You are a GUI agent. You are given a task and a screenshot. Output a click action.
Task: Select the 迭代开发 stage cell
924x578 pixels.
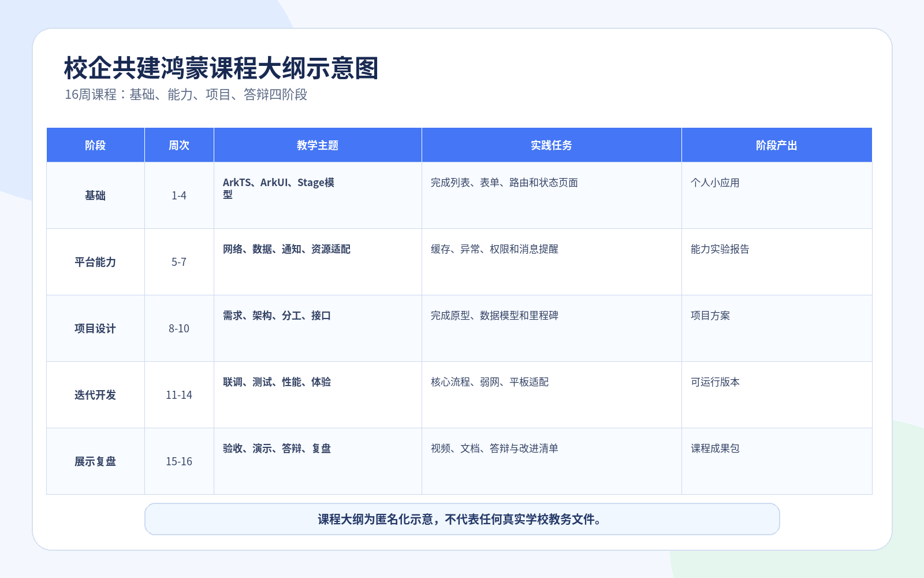click(x=95, y=395)
